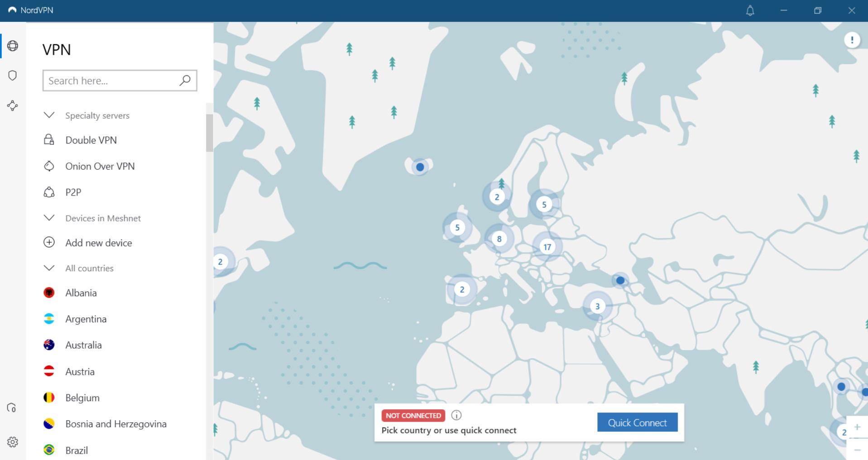This screenshot has width=868, height=460.
Task: Click the Onion Over VPN icon
Action: pyautogui.click(x=49, y=166)
